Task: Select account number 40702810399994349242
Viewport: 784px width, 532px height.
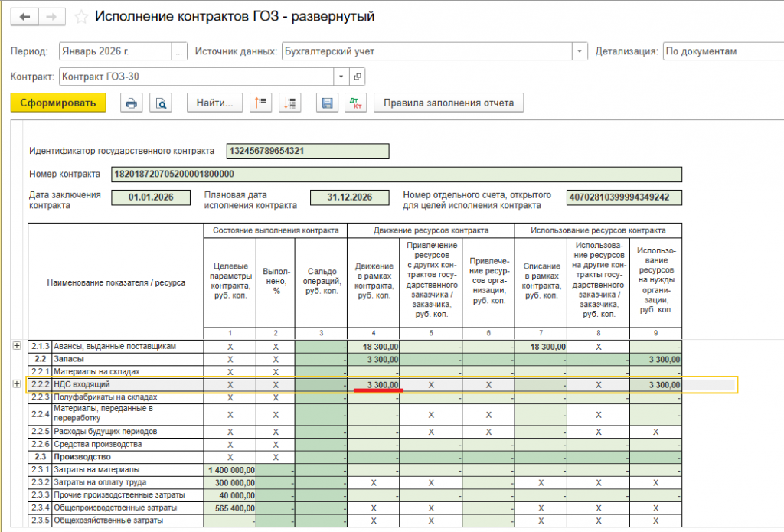Action: coord(624,197)
